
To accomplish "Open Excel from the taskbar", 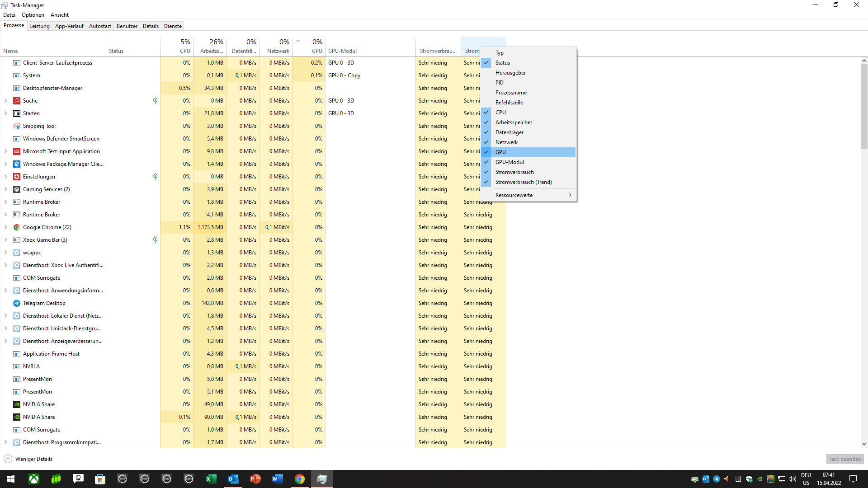I will pos(211,479).
